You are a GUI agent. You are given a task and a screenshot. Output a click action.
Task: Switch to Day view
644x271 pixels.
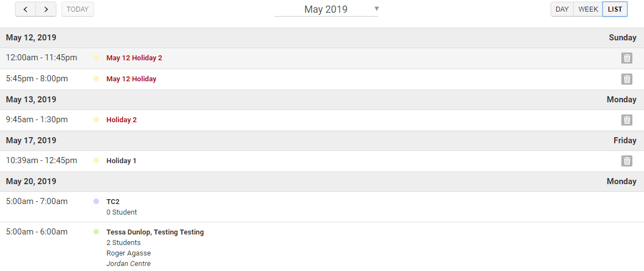coord(562,9)
